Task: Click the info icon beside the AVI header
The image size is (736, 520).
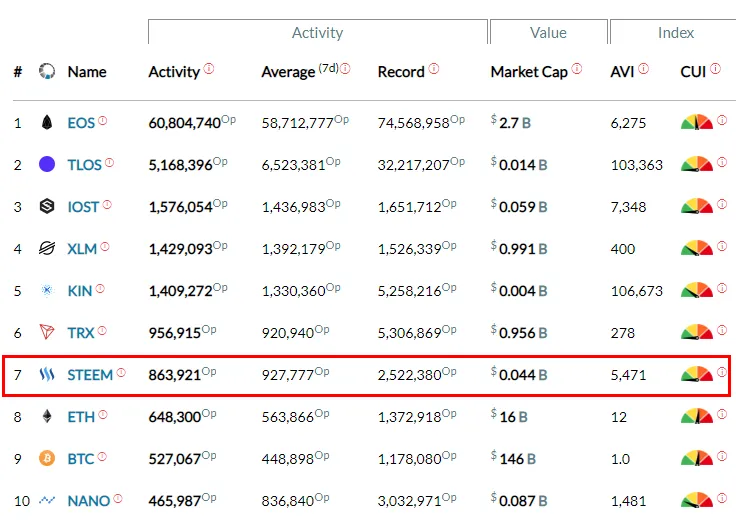Action: [643, 69]
